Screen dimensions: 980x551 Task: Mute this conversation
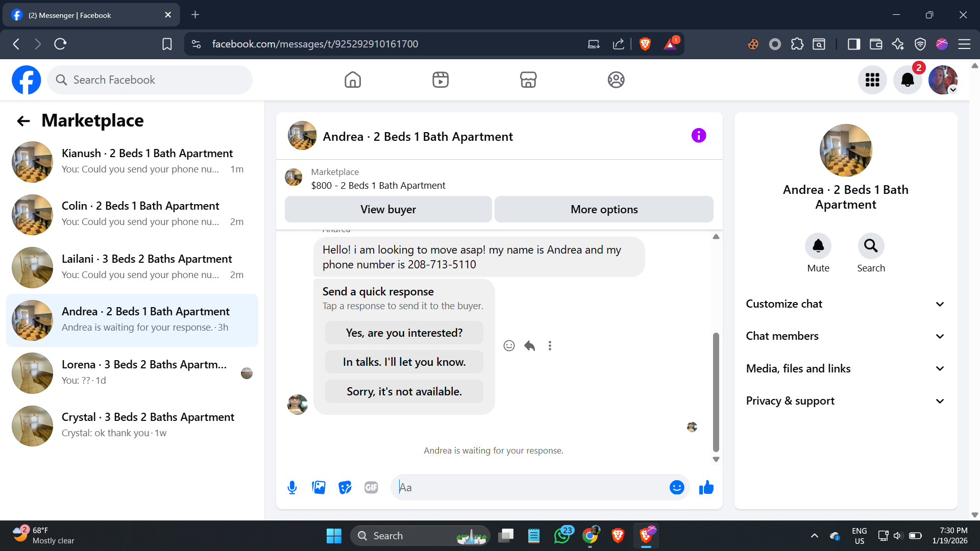click(x=818, y=246)
